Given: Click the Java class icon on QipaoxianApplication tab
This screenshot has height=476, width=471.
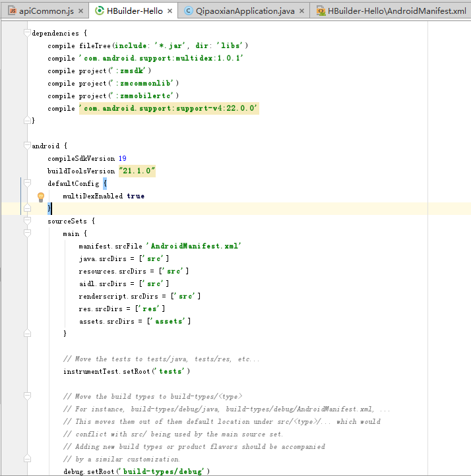Looking at the screenshot, I should click(189, 11).
